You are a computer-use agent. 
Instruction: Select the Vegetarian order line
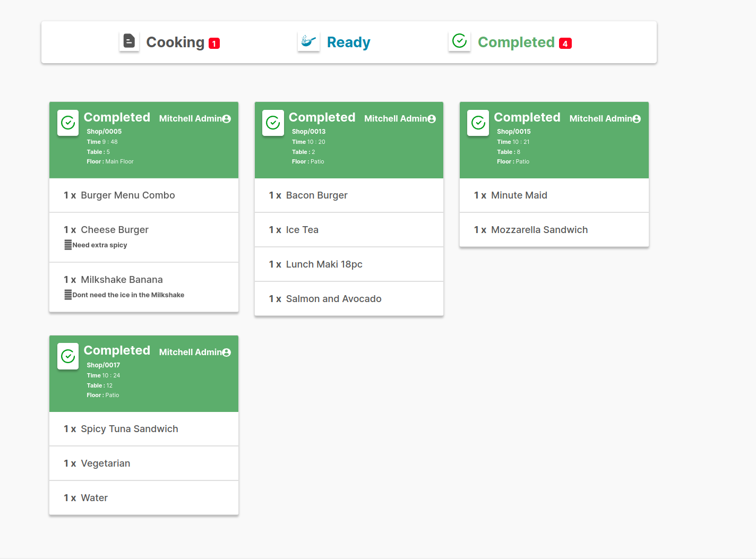pos(144,463)
